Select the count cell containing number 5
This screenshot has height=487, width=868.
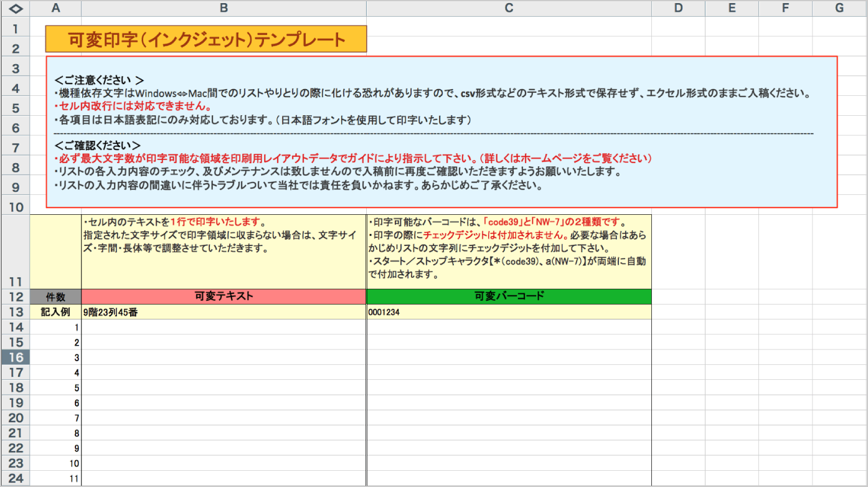point(56,387)
